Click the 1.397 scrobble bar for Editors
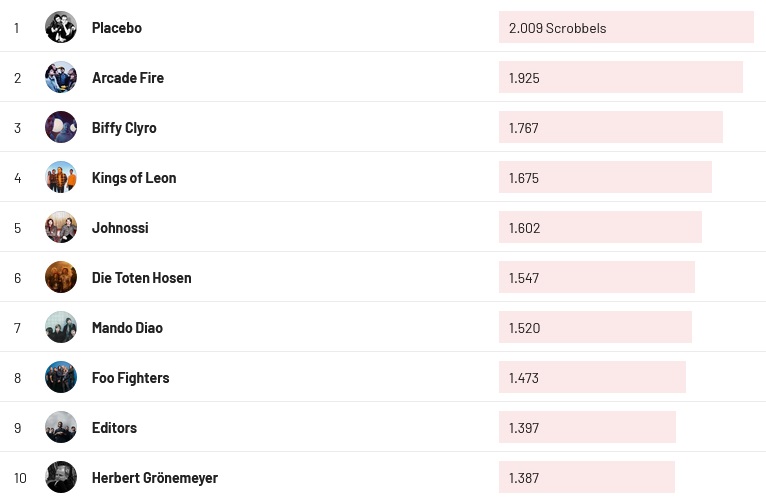 pyautogui.click(x=587, y=428)
